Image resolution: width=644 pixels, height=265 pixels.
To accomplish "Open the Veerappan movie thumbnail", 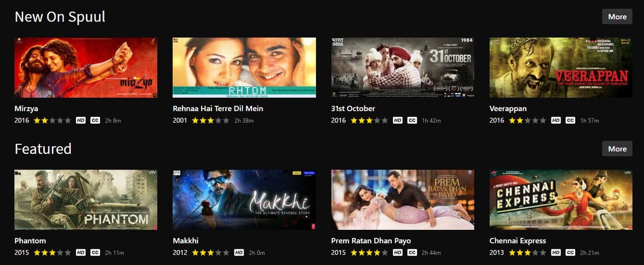I will [x=561, y=67].
